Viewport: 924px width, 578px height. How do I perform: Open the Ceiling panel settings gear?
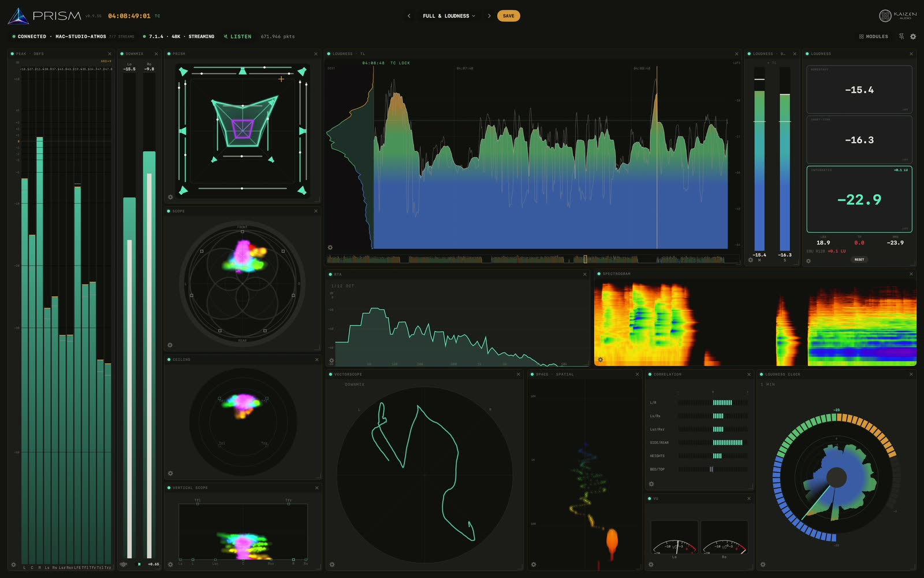(x=170, y=473)
